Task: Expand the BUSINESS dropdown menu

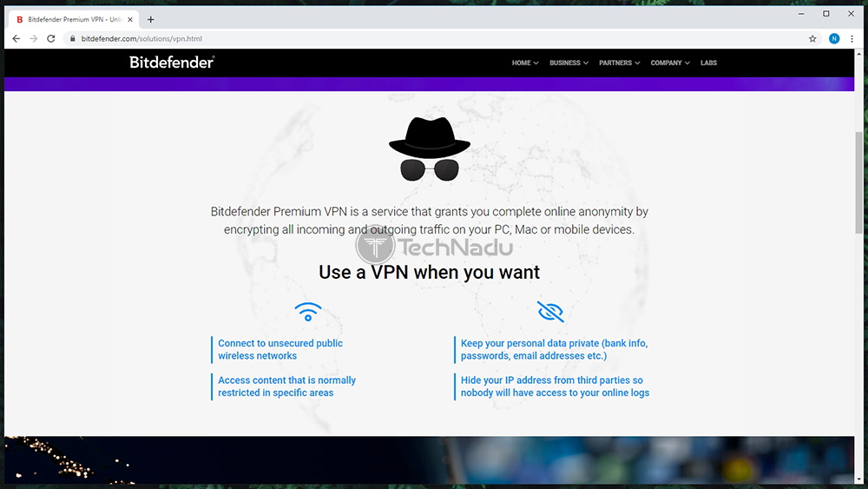Action: [569, 63]
